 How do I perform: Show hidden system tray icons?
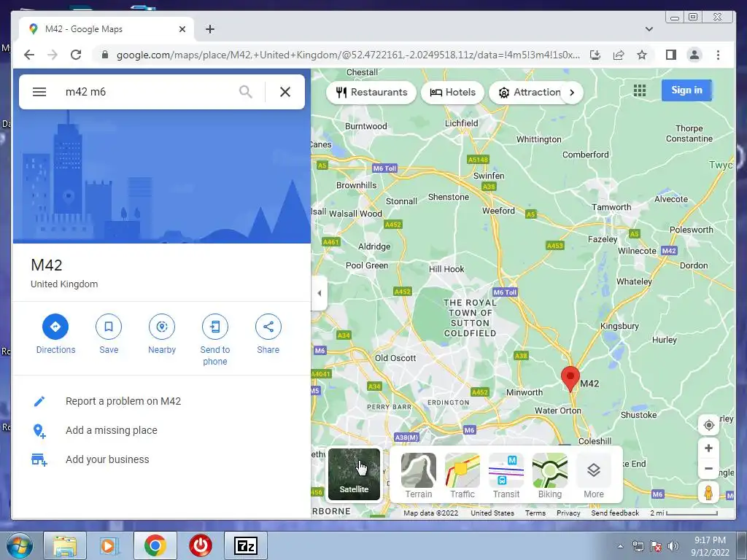coord(620,546)
